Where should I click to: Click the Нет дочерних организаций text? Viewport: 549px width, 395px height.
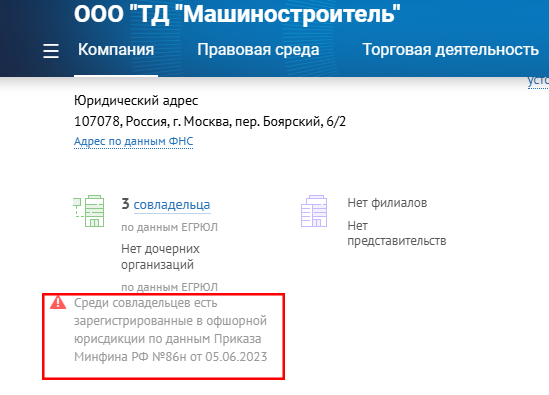pos(160,257)
